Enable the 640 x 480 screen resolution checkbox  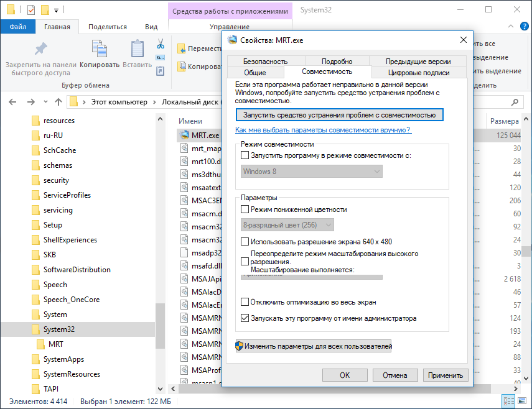pyautogui.click(x=245, y=241)
